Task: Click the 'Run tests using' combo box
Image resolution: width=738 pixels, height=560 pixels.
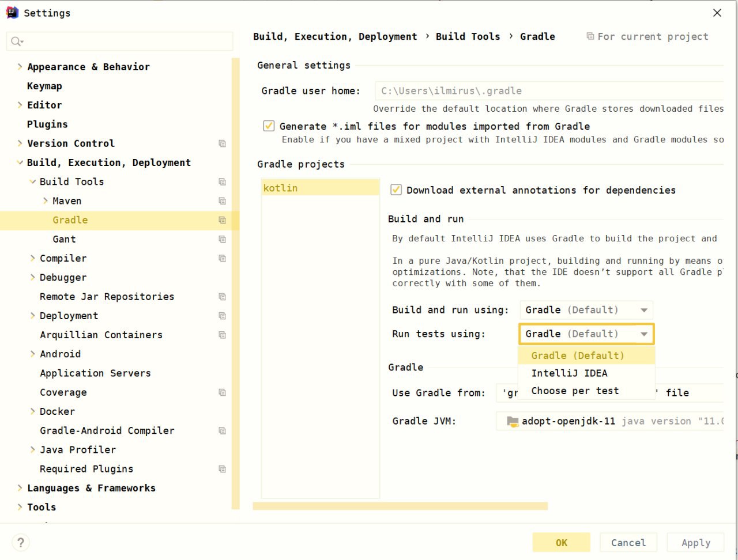Action: (x=586, y=334)
